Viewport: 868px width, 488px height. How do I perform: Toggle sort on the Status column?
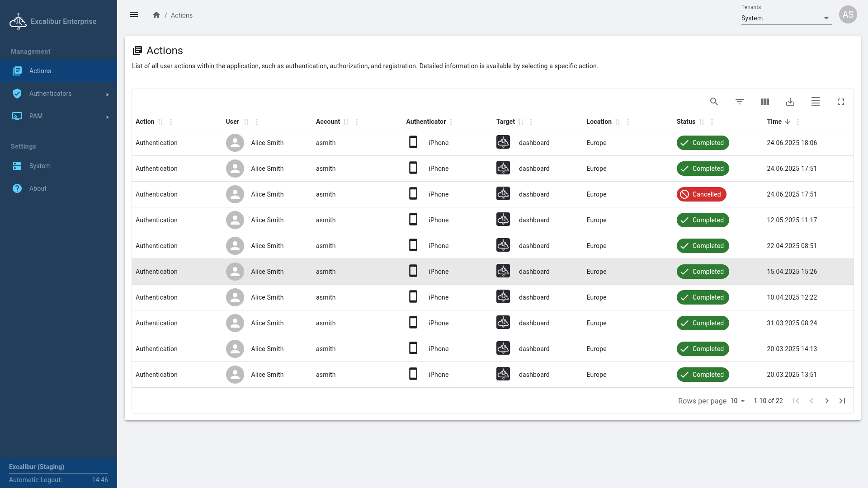coord(701,122)
